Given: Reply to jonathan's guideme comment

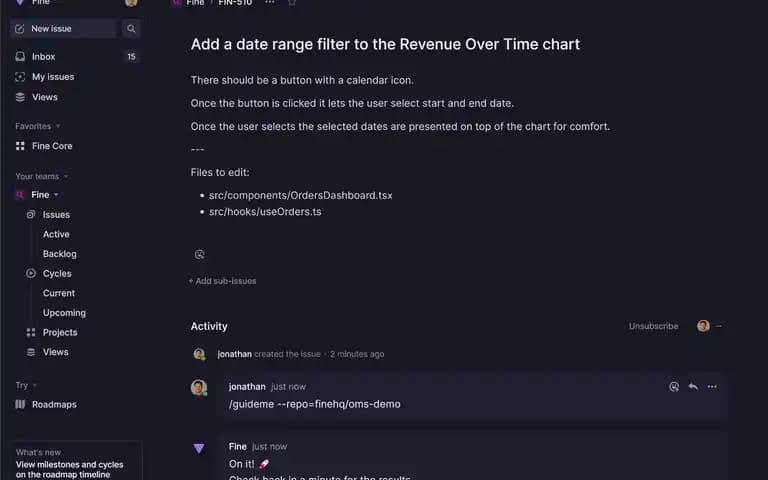Looking at the screenshot, I should (x=693, y=386).
